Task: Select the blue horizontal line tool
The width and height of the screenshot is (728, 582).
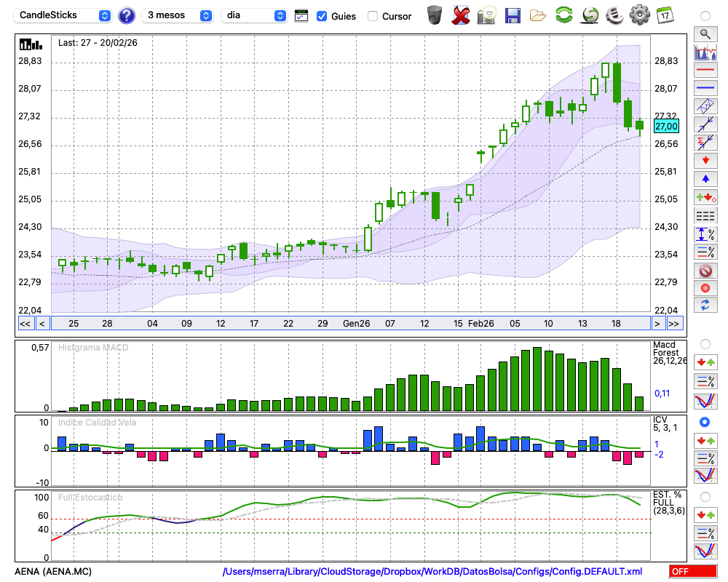Action: 705,88
